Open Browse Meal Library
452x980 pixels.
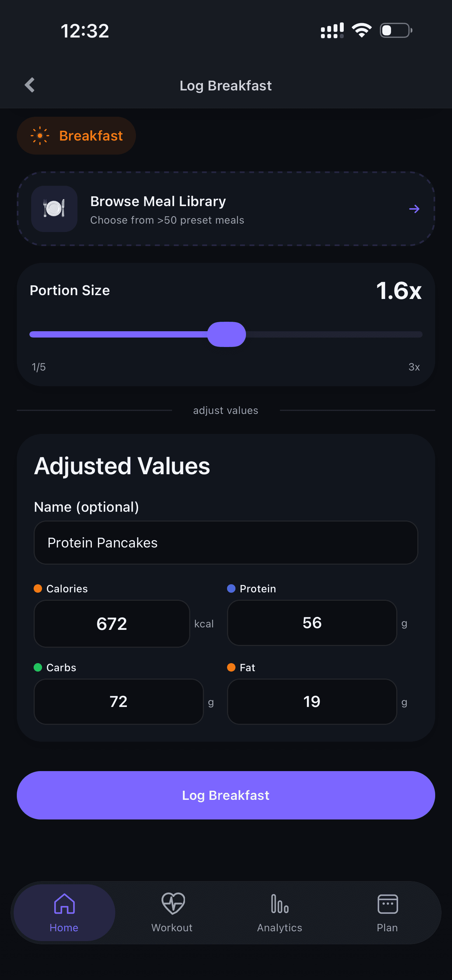point(226,209)
